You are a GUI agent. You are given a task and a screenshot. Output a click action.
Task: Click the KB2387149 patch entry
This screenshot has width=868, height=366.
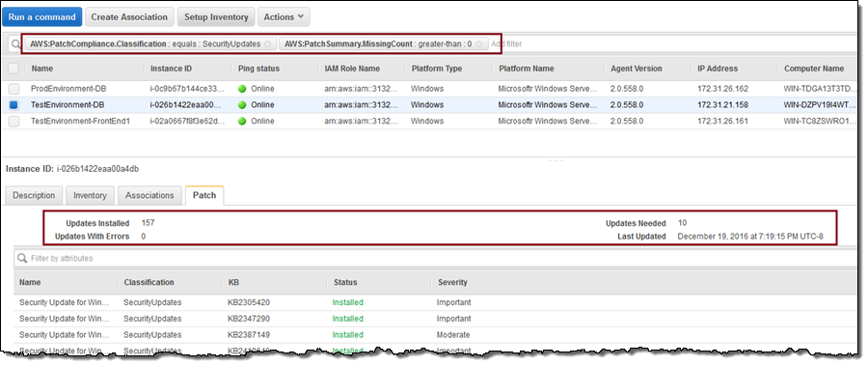point(249,335)
